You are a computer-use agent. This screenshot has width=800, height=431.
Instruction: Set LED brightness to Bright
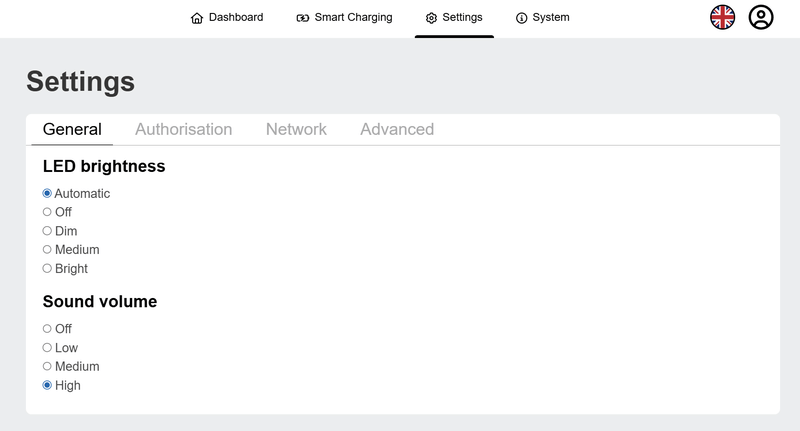47,268
